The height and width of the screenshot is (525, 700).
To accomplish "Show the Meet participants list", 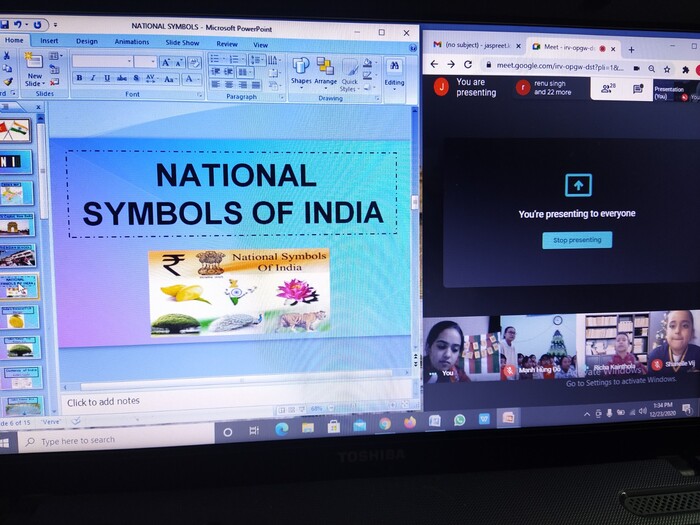I will tap(608, 88).
